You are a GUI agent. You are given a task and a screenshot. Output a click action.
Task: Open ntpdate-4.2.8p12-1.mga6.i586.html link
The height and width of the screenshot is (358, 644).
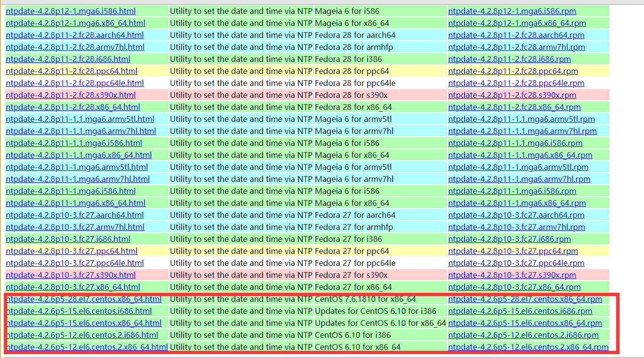pyautogui.click(x=71, y=11)
